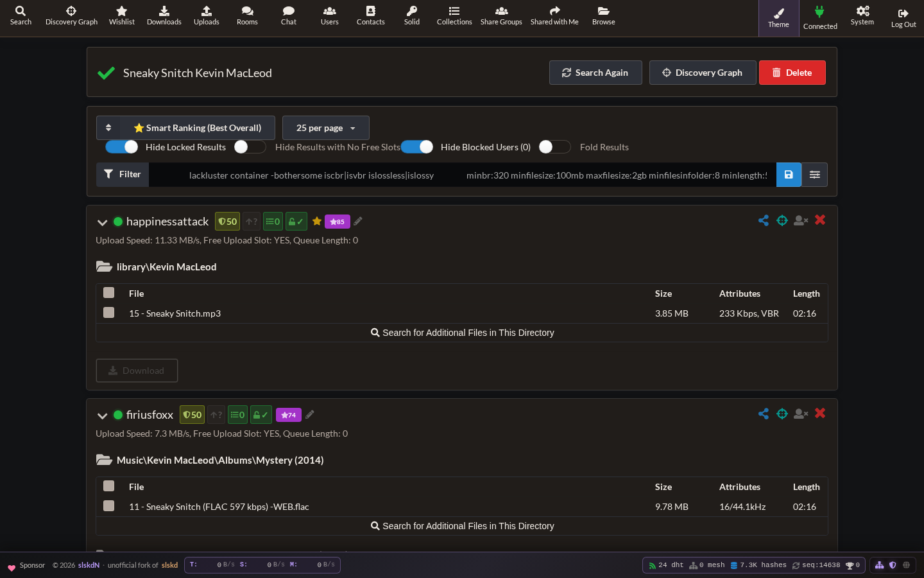924x578 pixels.
Task: Click the crosshair discovery icon for happinessattack
Action: 782,220
